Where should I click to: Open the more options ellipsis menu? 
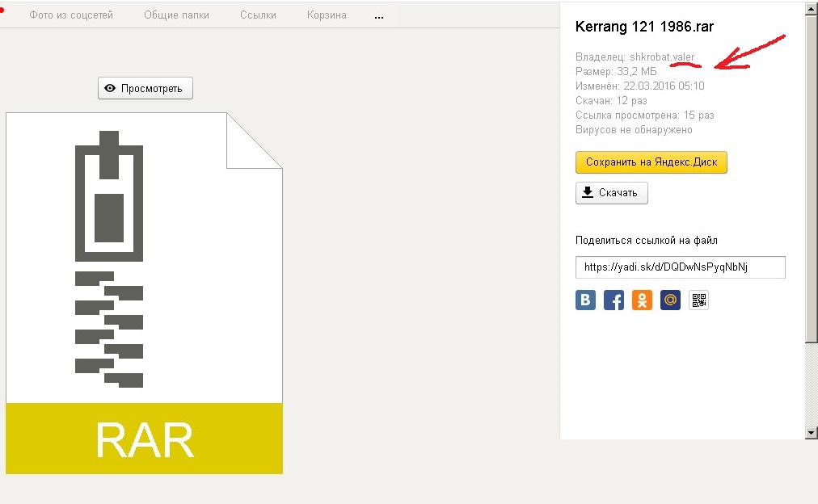[x=379, y=17]
